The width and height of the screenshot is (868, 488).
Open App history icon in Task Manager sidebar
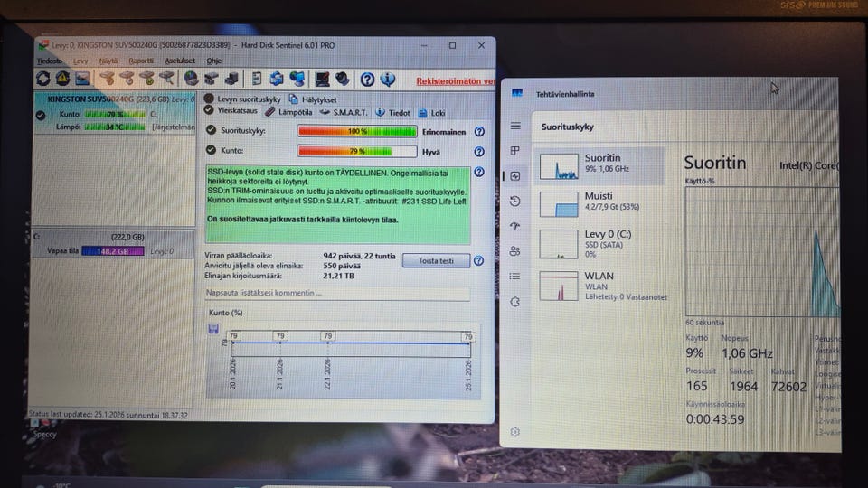[515, 201]
